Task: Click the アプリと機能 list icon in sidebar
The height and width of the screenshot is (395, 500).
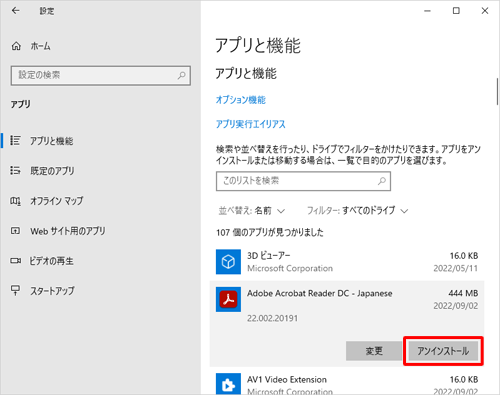Action: pyautogui.click(x=15, y=140)
